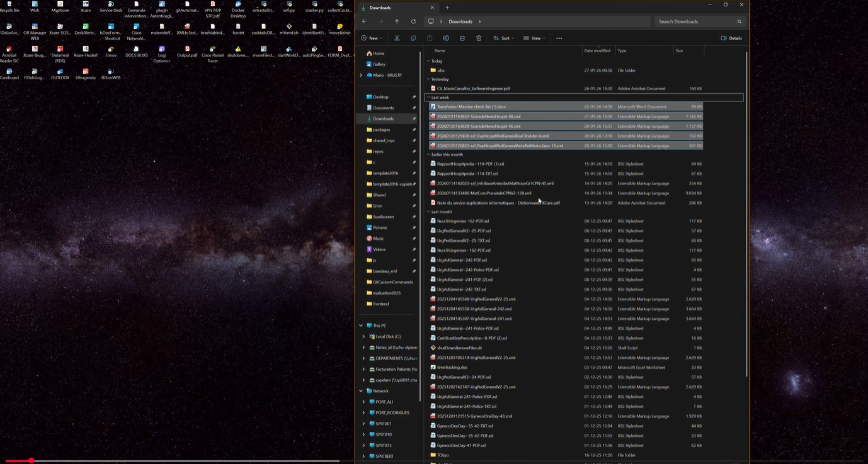Click the Rename icon in toolbar

[446, 38]
